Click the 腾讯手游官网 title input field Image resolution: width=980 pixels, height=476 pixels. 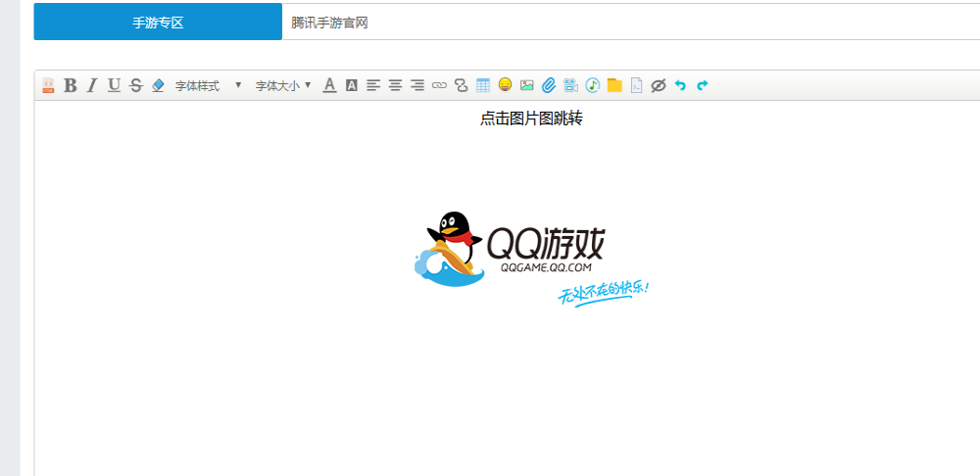tap(631, 23)
